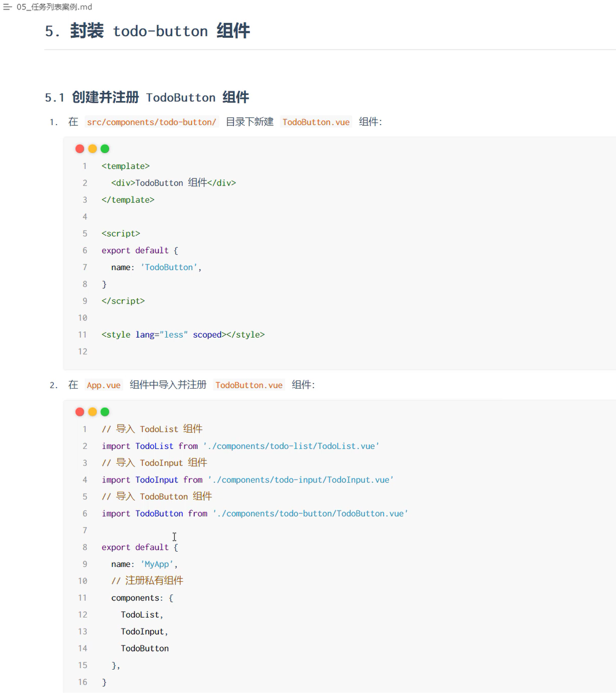616x696 pixels.
Task: Click text '组件中导入并注册' in step 2
Action: pos(168,385)
